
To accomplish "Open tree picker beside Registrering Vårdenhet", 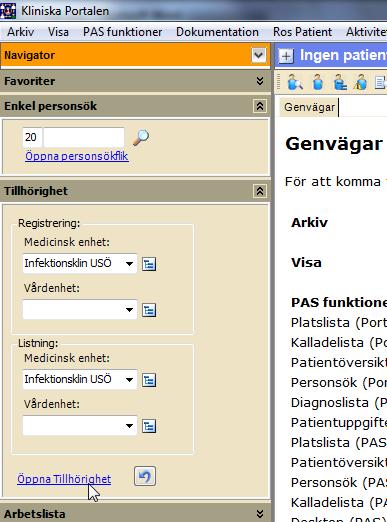I will (149, 310).
